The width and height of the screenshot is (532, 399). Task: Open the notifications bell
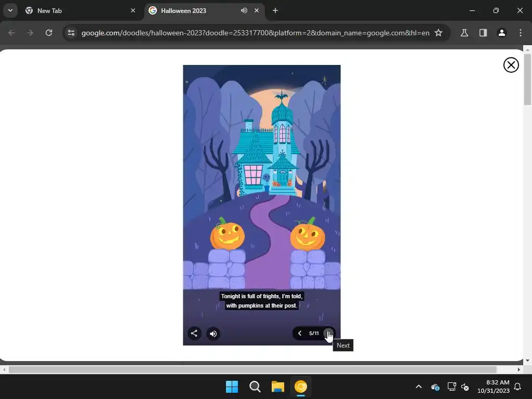(518, 387)
